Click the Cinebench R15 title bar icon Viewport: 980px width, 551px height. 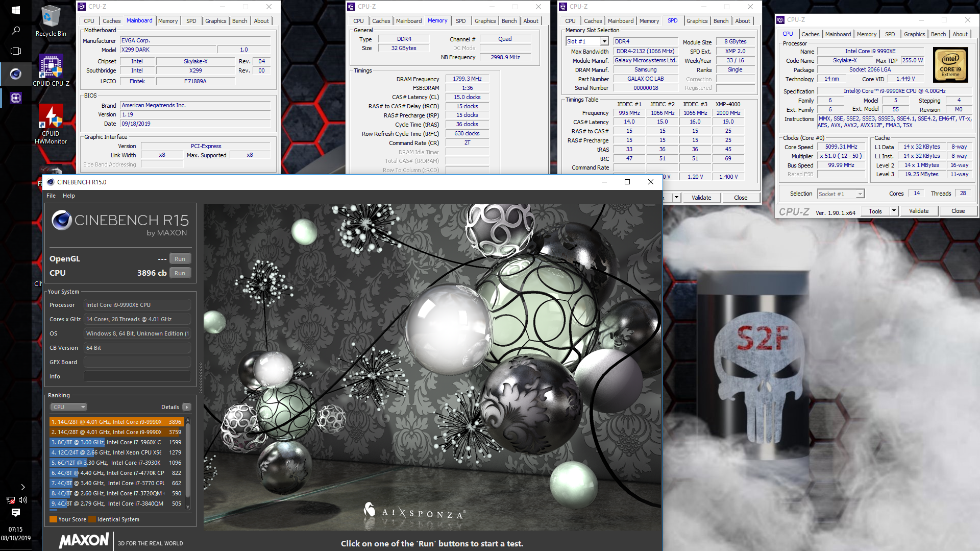pyautogui.click(x=51, y=182)
